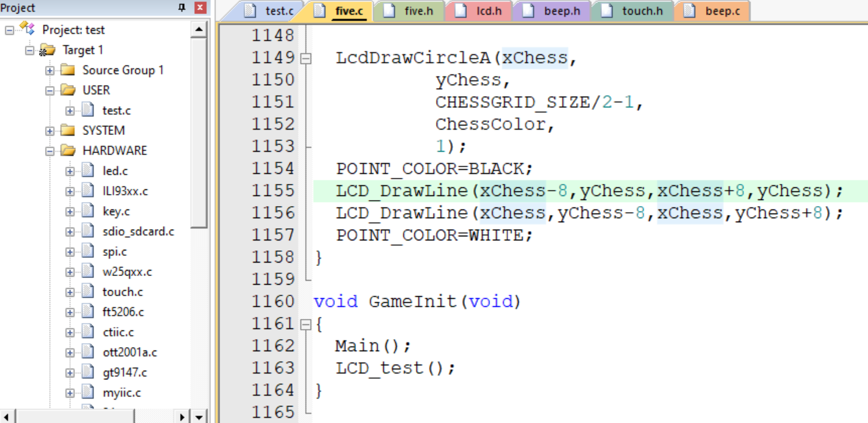This screenshot has height=423, width=868.
Task: Expand the w25qxx.c file node
Action: click(x=70, y=272)
